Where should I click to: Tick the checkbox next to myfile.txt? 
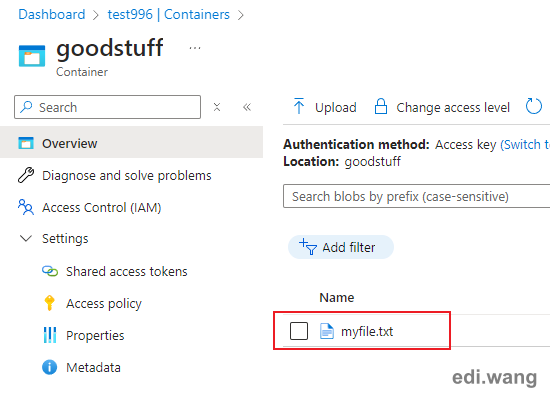tap(299, 331)
